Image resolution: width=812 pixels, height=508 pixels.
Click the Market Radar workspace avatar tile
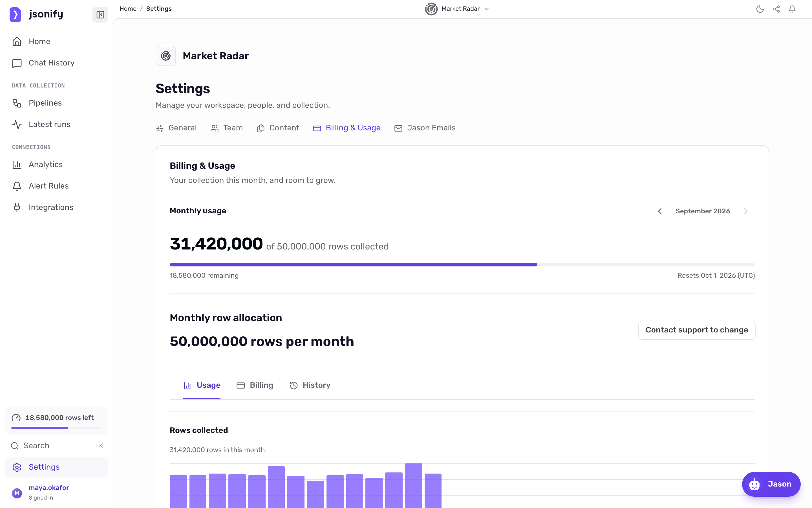pyautogui.click(x=166, y=56)
